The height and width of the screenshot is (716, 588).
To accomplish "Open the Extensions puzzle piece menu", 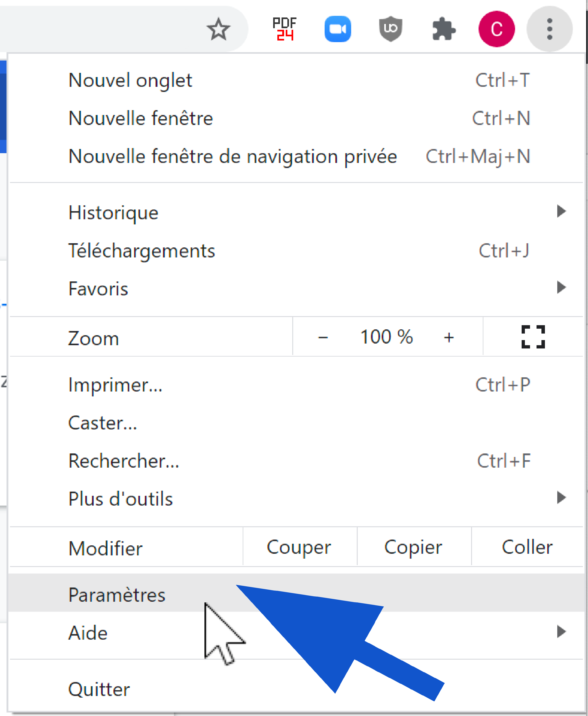I will (444, 29).
